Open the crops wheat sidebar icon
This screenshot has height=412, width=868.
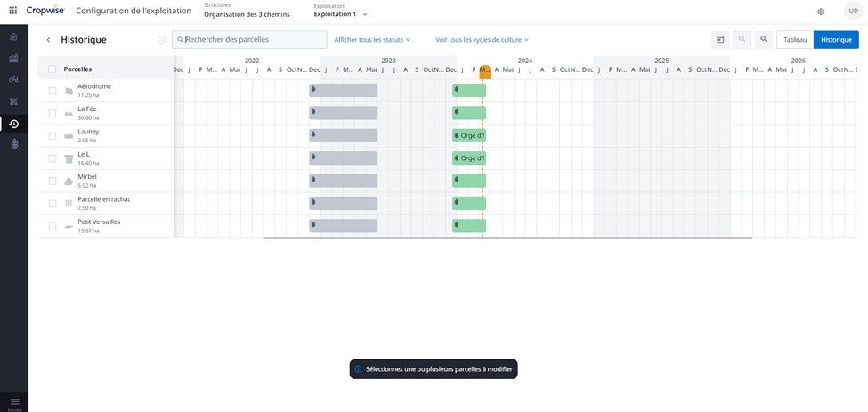(13, 144)
